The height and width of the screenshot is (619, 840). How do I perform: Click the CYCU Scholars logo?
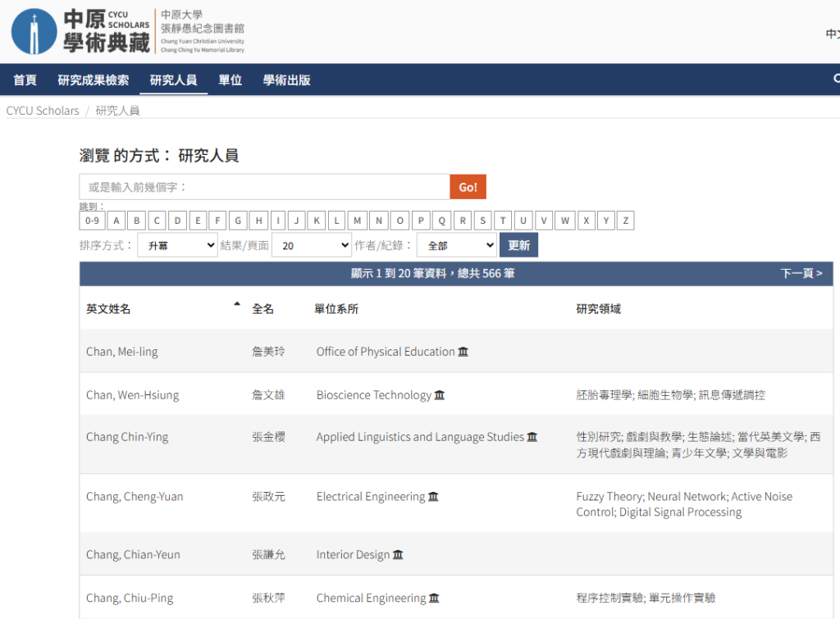point(127,31)
